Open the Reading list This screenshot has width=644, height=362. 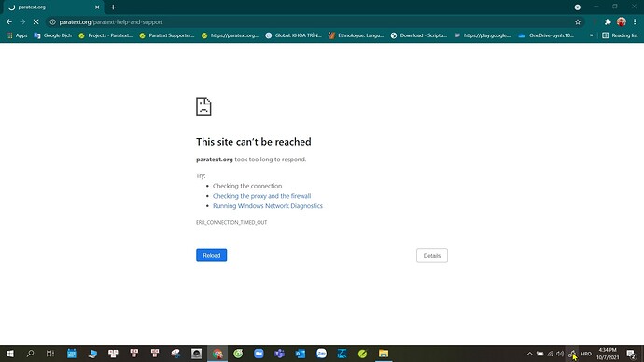click(620, 35)
